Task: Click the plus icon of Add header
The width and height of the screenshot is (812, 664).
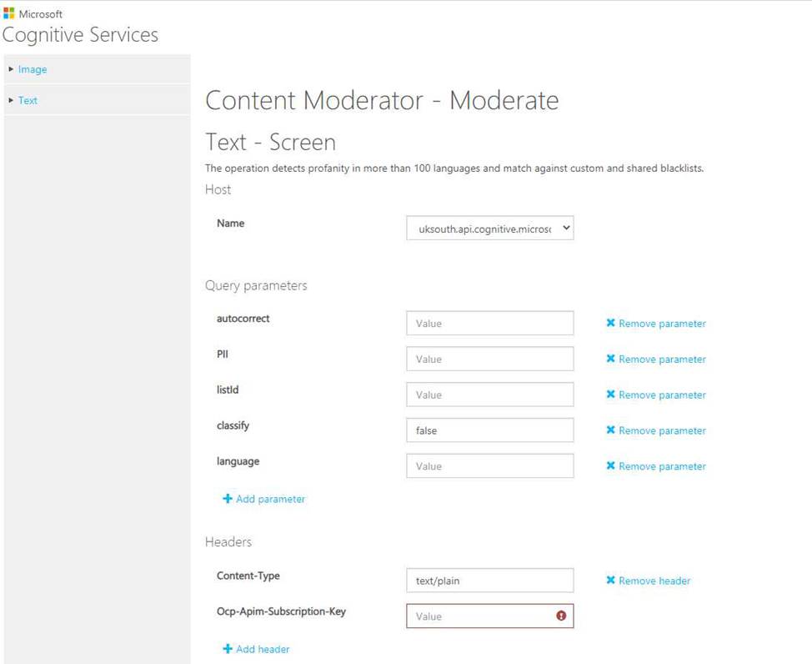Action: point(228,649)
